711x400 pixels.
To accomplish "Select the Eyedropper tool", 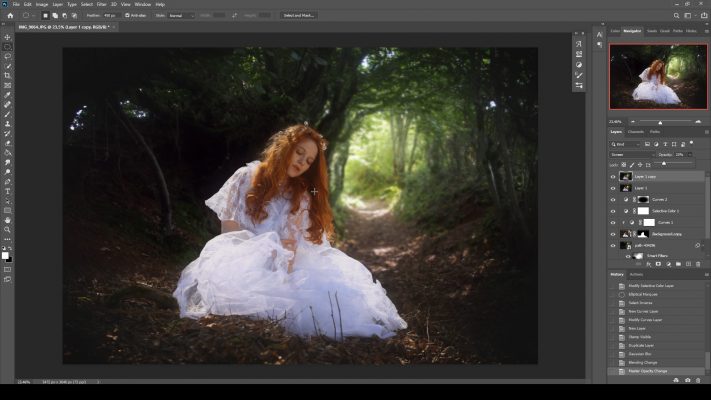I will pos(7,94).
